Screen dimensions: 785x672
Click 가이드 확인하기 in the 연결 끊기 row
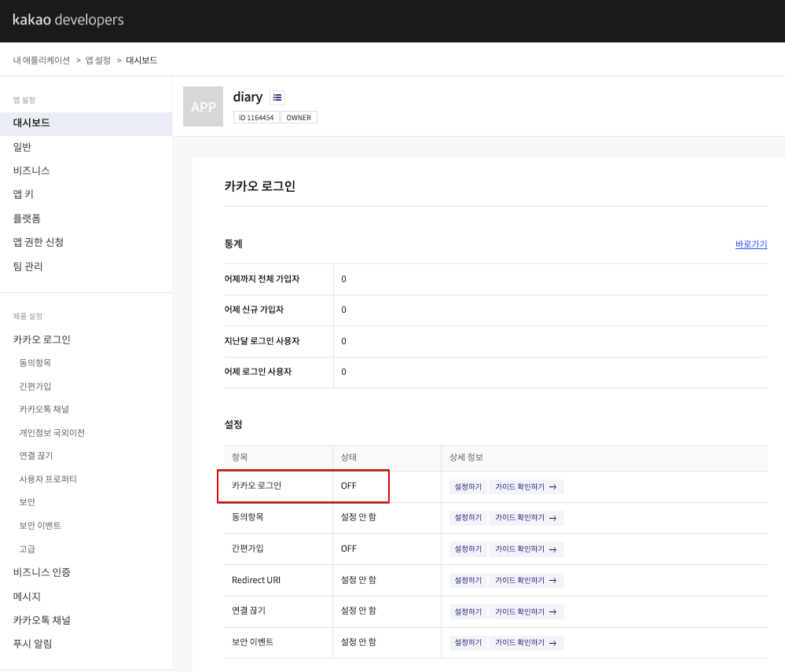point(526,612)
